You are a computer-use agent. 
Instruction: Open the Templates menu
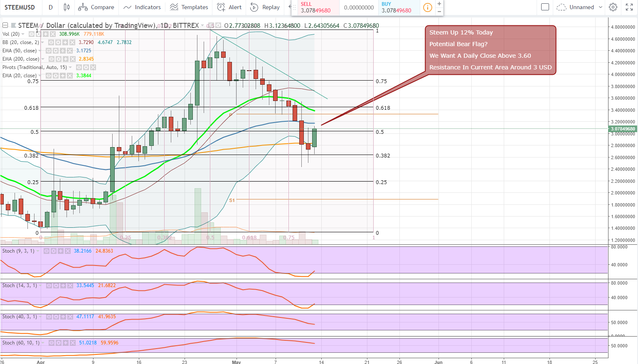click(x=189, y=7)
